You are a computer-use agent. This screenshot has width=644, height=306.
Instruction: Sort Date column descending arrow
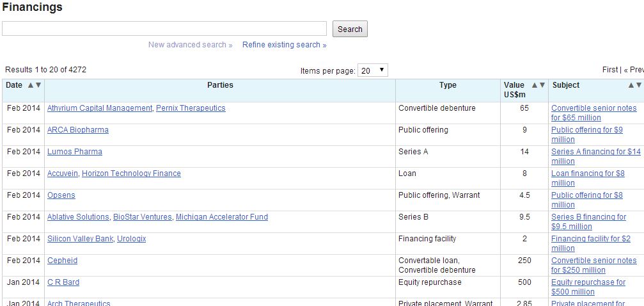(x=38, y=85)
